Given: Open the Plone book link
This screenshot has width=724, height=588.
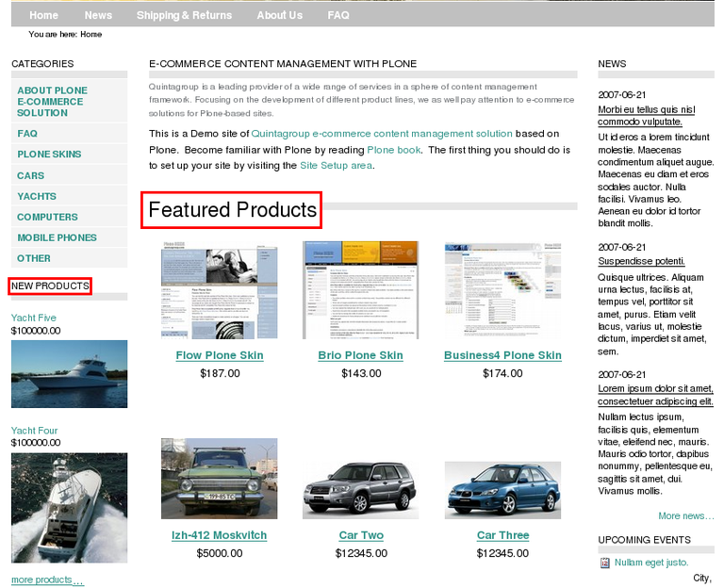Looking at the screenshot, I should 393,150.
